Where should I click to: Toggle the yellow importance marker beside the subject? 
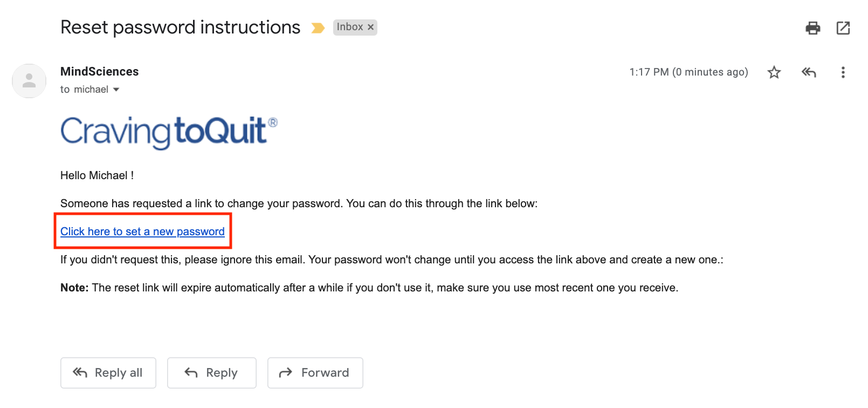(x=318, y=28)
